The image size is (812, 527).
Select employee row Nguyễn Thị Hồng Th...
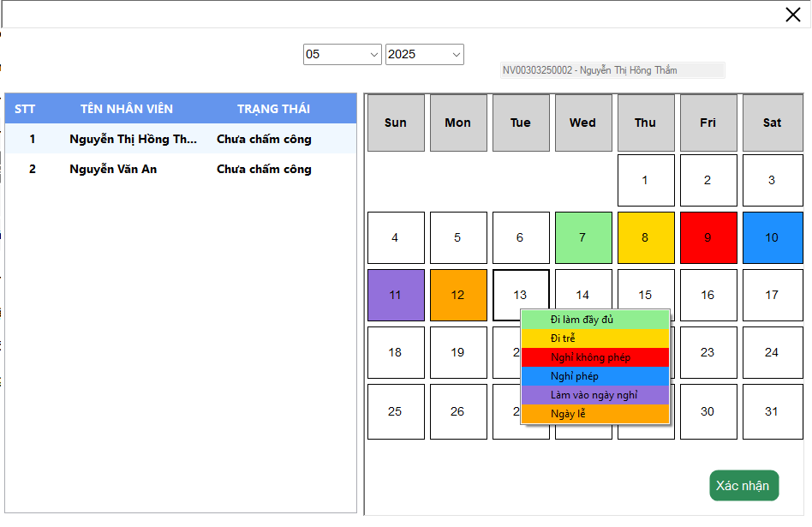[x=181, y=139]
